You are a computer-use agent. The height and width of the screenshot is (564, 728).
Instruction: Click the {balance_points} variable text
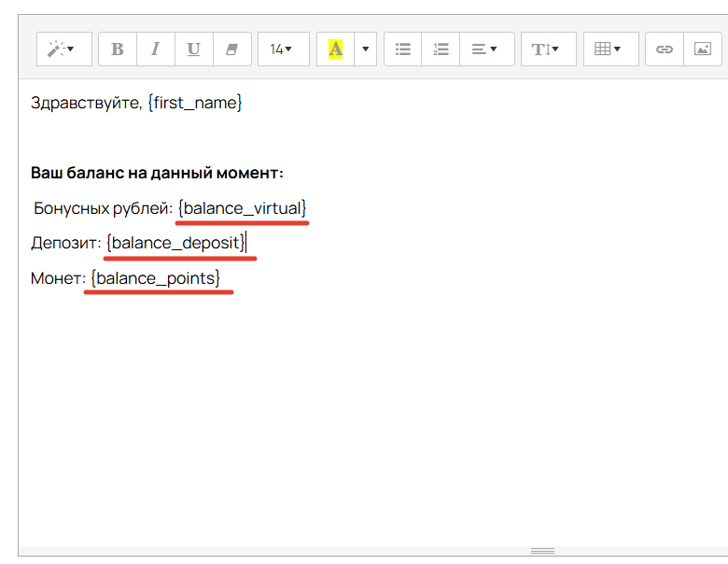click(x=156, y=278)
